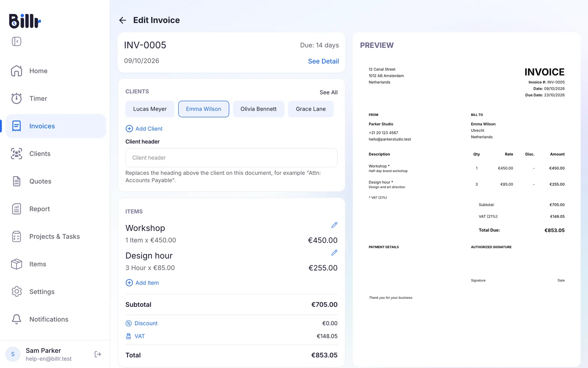
Task: Click the Projects & Tasks checklist icon
Action: coord(17,236)
